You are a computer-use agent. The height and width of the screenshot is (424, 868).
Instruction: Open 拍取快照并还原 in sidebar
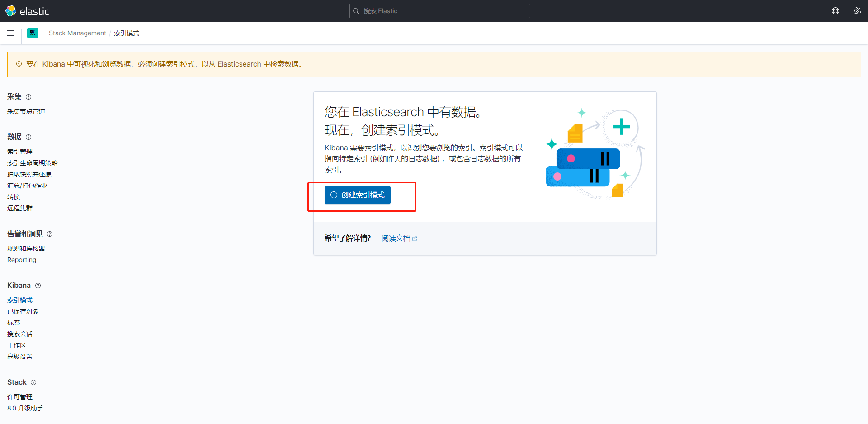29,174
